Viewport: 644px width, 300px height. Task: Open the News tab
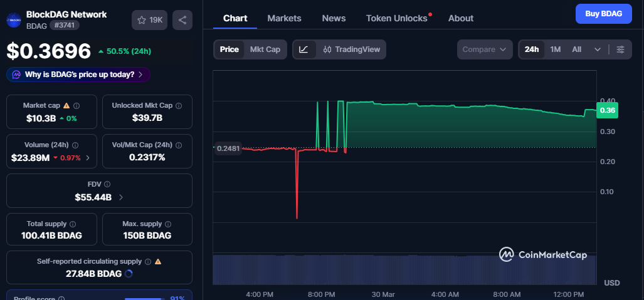tap(334, 18)
